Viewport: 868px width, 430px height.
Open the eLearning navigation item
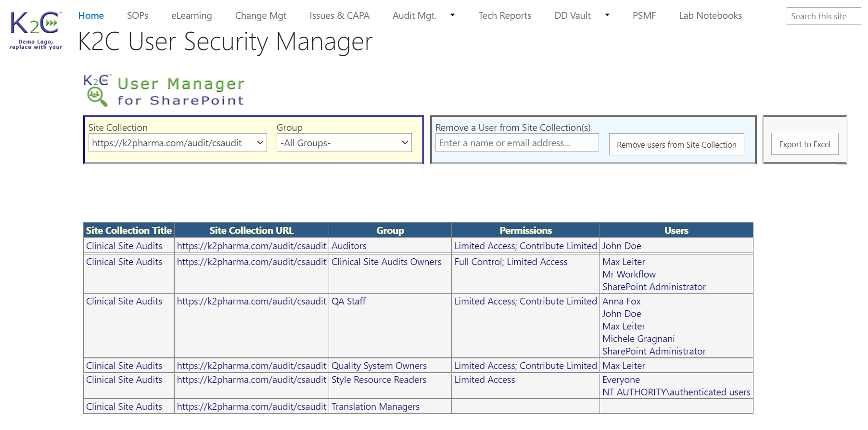191,15
